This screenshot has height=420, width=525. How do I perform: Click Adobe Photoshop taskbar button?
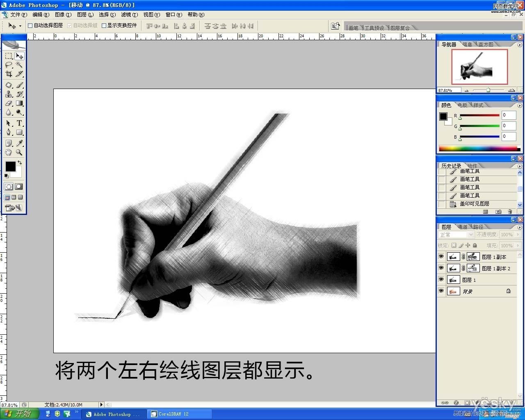pyautogui.click(x=114, y=414)
